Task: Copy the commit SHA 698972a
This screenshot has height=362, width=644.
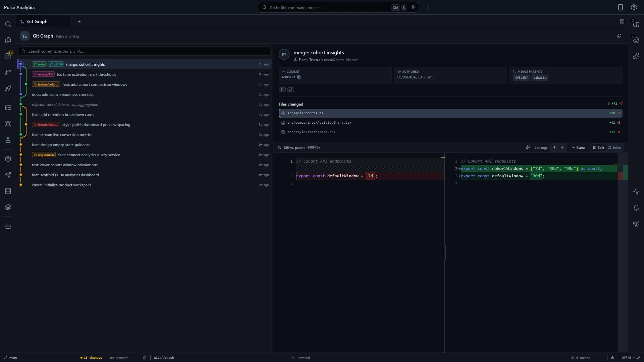Action: coord(299,77)
